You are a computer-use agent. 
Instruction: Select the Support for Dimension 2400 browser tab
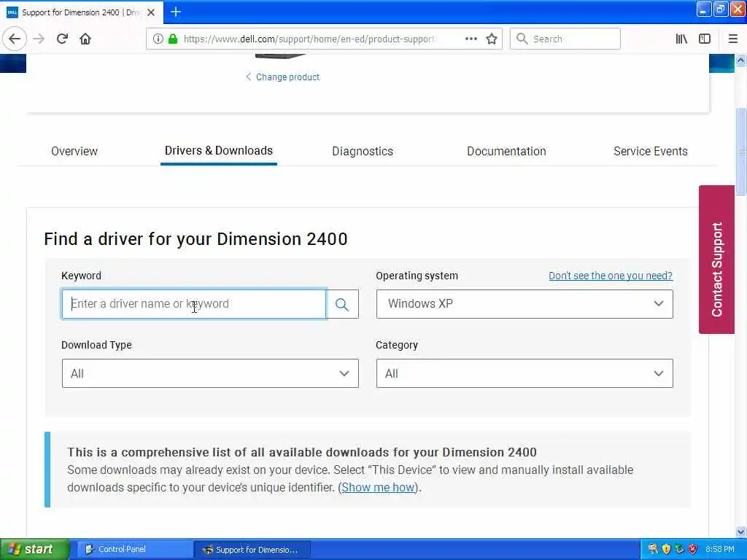click(80, 12)
